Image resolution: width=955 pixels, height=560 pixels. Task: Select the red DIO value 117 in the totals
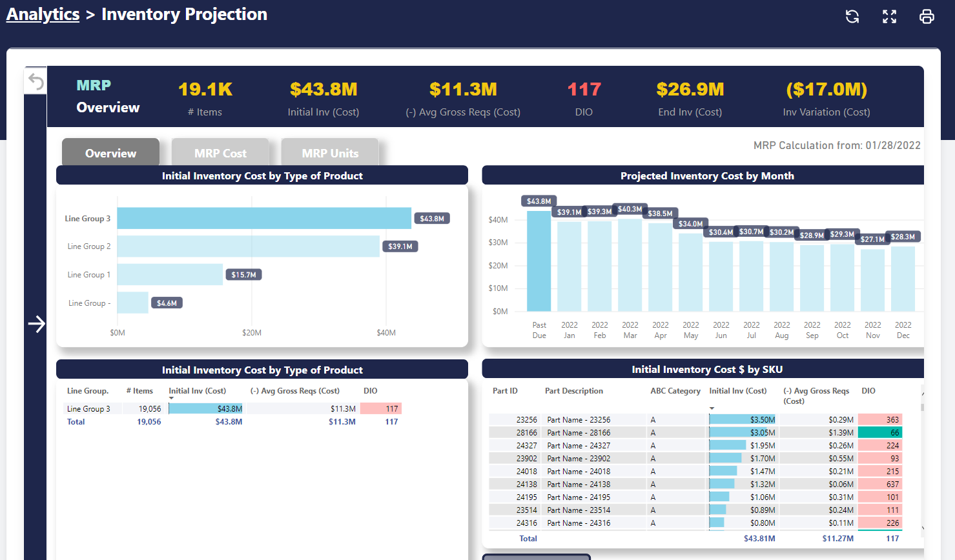point(392,408)
